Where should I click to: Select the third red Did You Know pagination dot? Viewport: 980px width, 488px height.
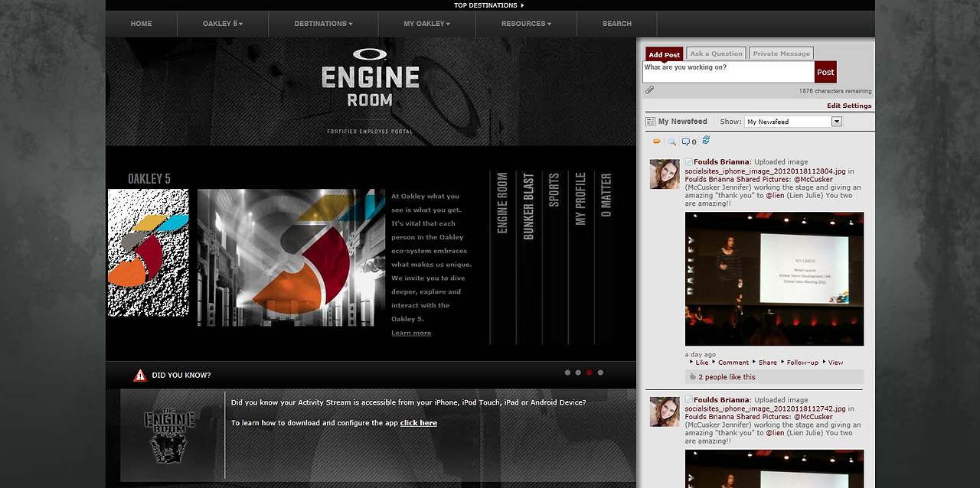point(589,373)
